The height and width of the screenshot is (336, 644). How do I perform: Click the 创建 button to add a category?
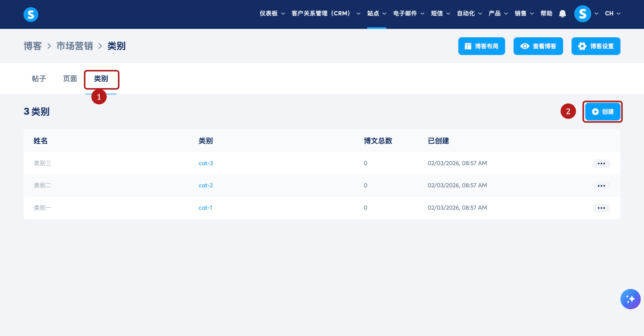tap(603, 112)
